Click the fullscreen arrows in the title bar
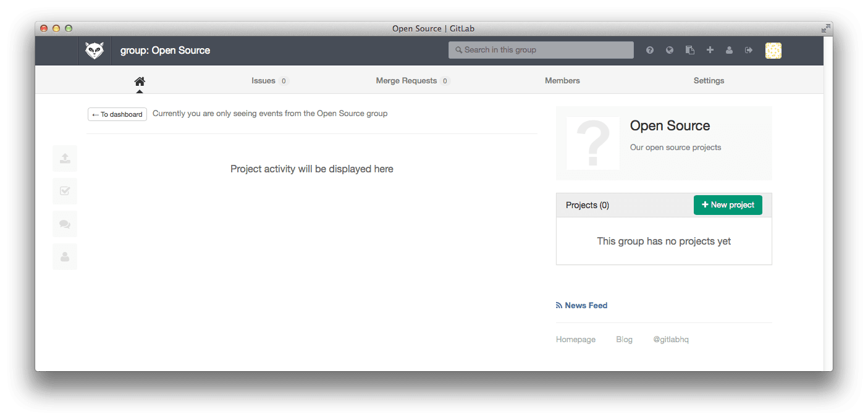The width and height of the screenshot is (868, 420). click(825, 28)
